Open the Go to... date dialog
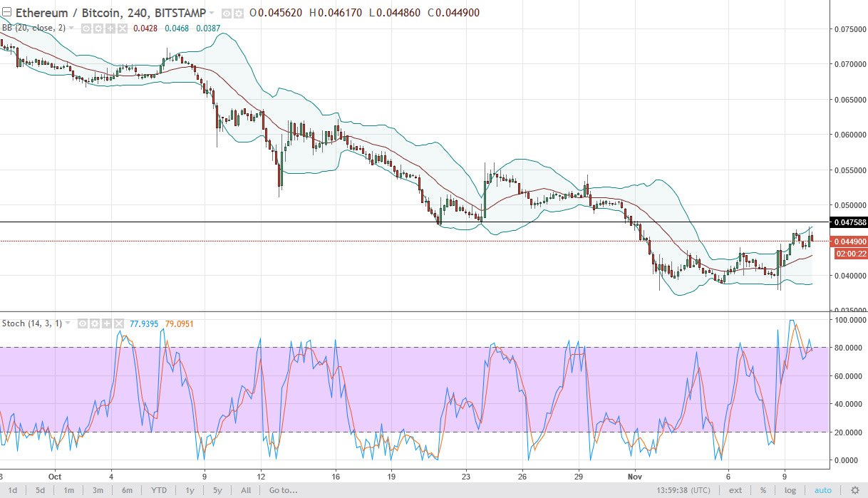The width and height of the screenshot is (868, 498). coord(283,490)
